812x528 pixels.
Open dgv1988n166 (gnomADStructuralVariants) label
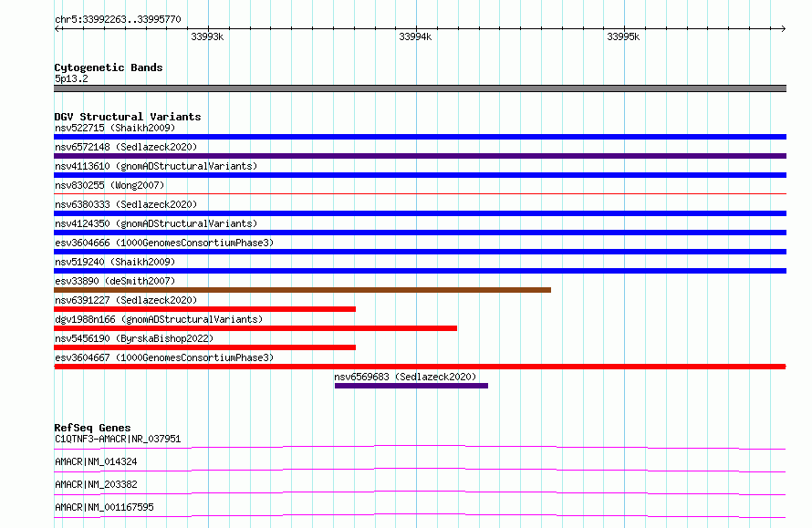coord(159,319)
